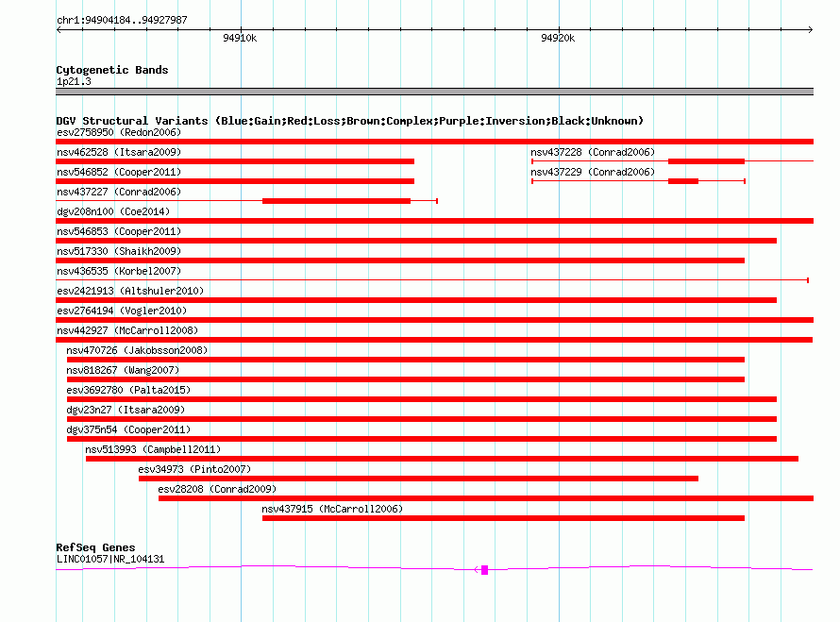This screenshot has height=622, width=840.
Task: Click the RefSeq Genes track title
Action: tap(96, 547)
